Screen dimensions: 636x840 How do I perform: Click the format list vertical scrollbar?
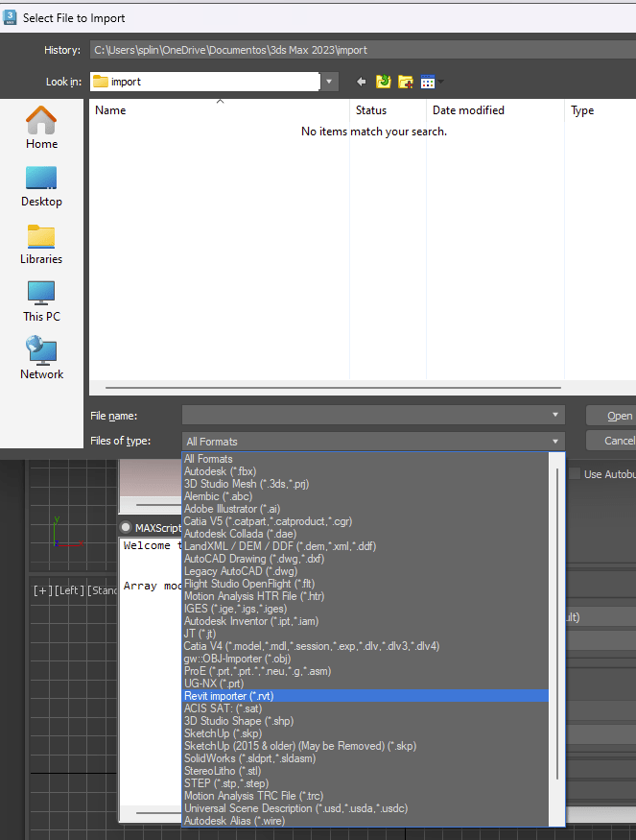point(557,624)
